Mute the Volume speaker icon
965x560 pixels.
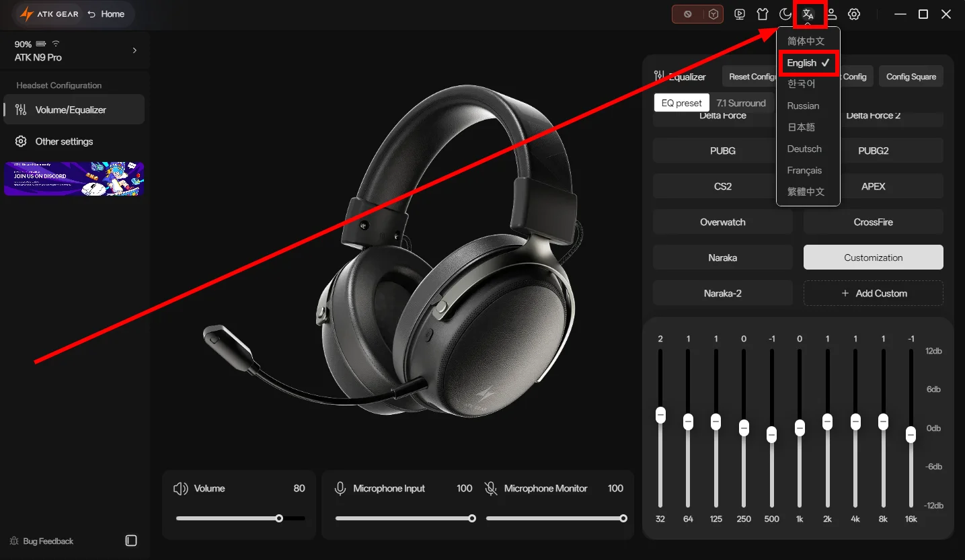click(x=181, y=489)
